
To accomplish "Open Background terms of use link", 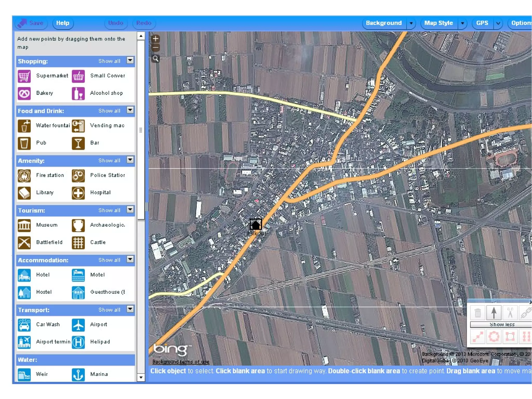I will click(181, 362).
